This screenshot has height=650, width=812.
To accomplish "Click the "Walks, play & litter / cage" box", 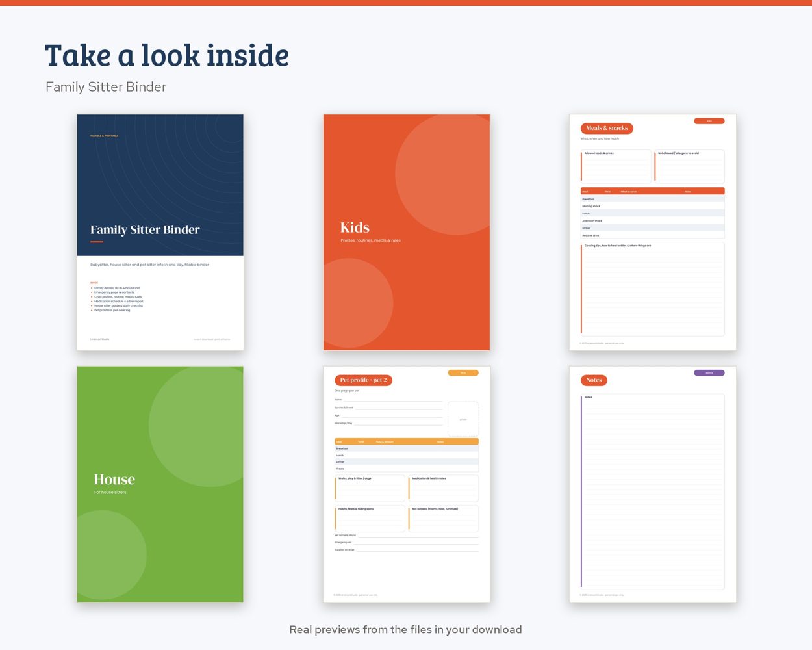I will click(370, 488).
